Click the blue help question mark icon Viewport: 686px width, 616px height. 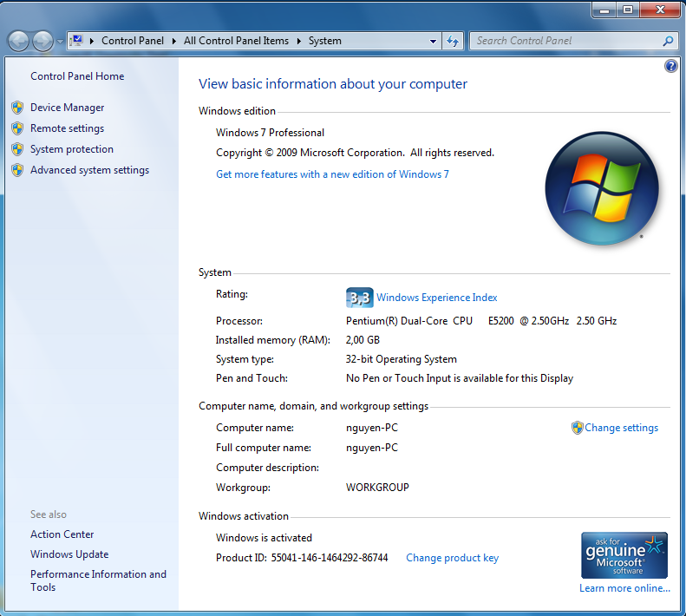(670, 67)
